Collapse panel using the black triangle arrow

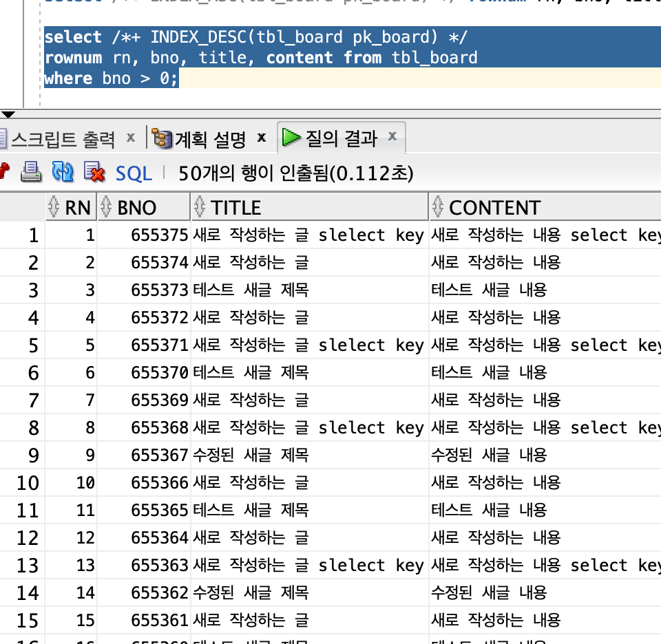pos(8,114)
